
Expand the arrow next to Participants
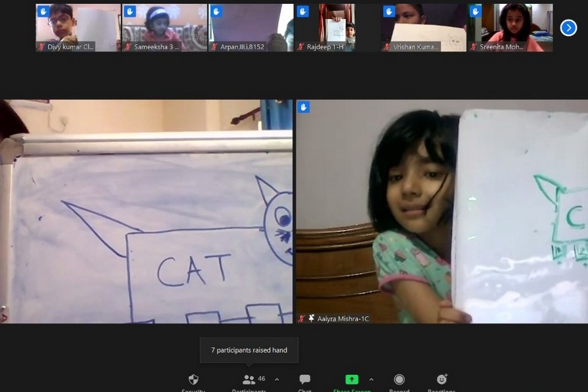[x=276, y=380]
